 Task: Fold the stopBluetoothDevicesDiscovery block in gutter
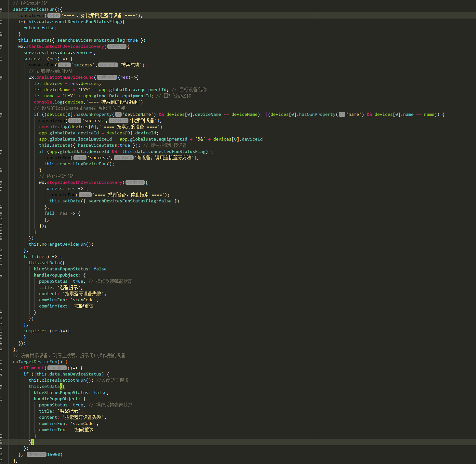pos(1,183)
